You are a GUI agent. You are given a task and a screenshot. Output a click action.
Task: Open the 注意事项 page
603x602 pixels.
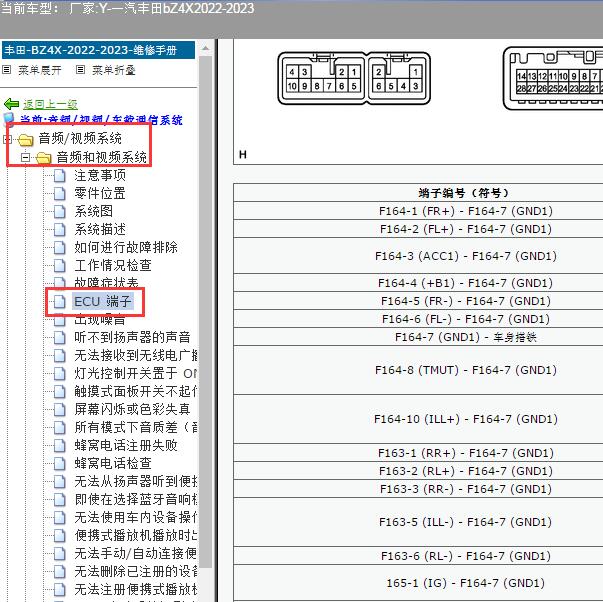100,175
